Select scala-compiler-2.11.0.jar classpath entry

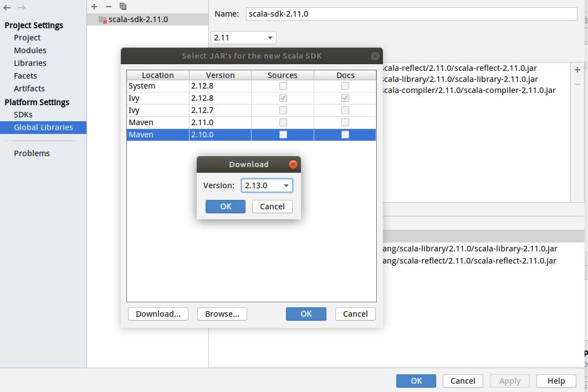click(469, 90)
